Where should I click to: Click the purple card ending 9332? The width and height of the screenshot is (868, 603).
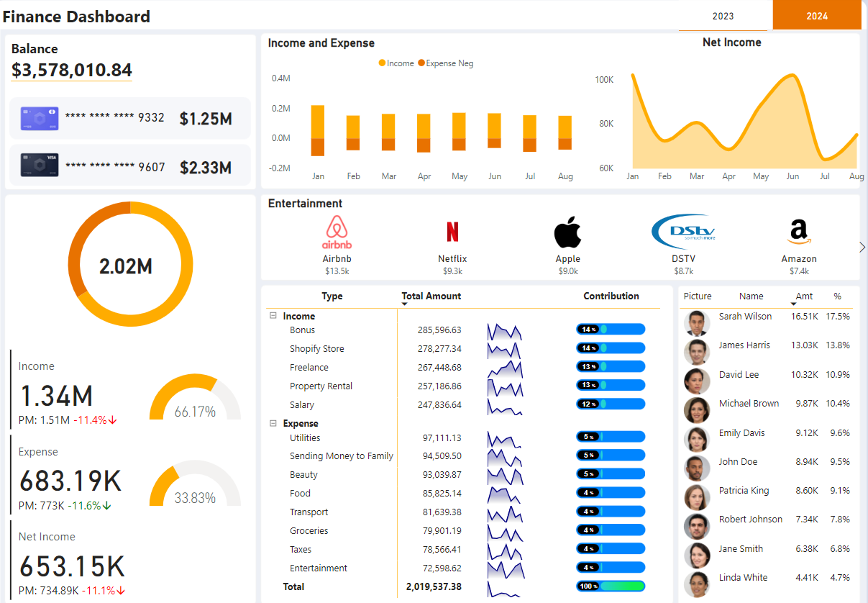click(40, 118)
